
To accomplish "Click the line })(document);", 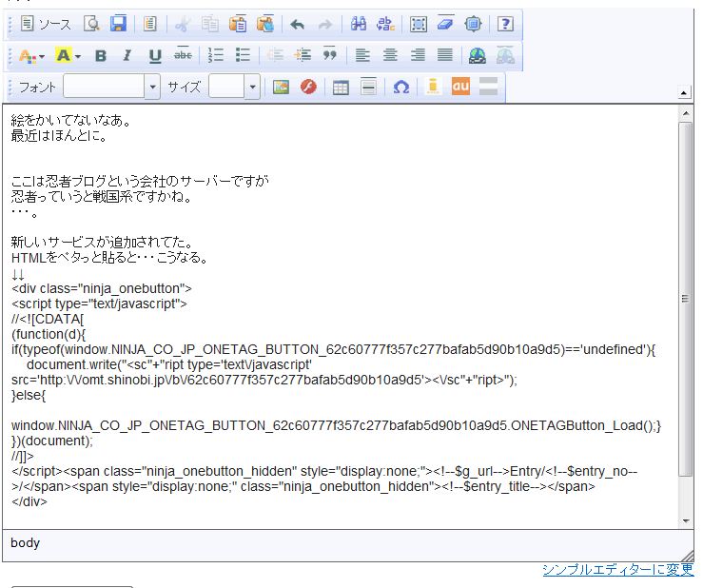I will [x=52, y=441].
